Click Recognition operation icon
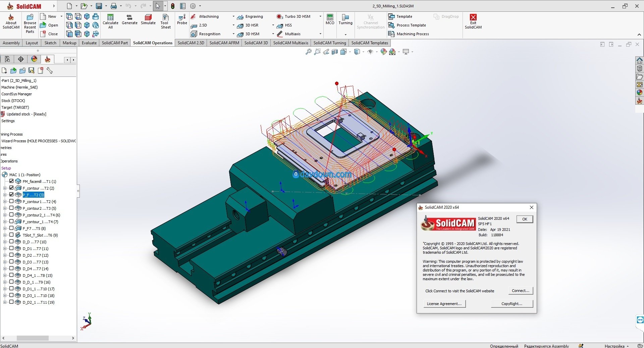This screenshot has width=644, height=348. [x=206, y=34]
